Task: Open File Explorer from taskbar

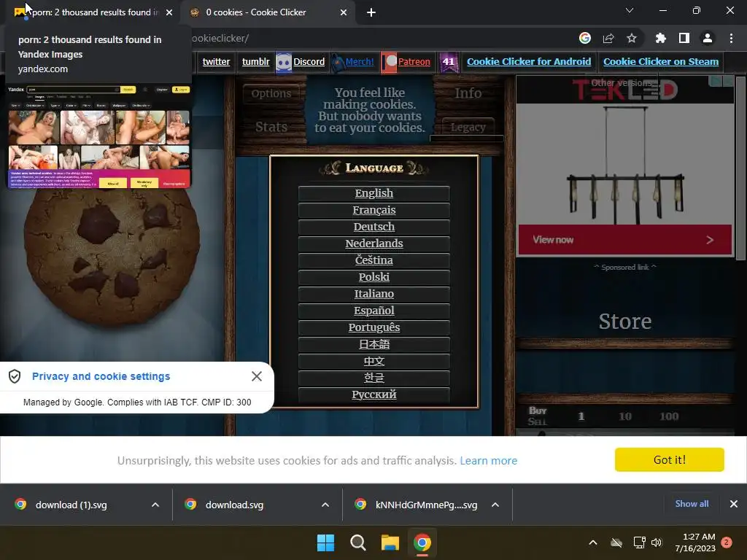Action: [390, 542]
